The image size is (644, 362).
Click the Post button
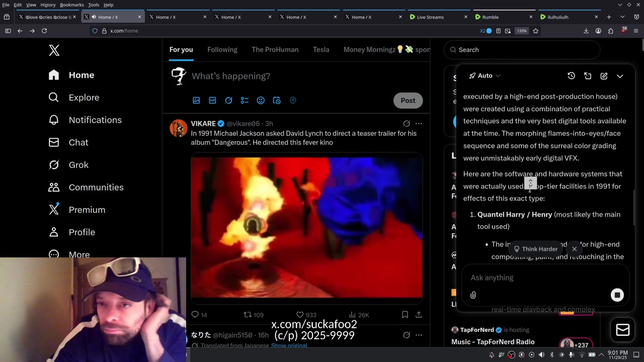coord(408,101)
